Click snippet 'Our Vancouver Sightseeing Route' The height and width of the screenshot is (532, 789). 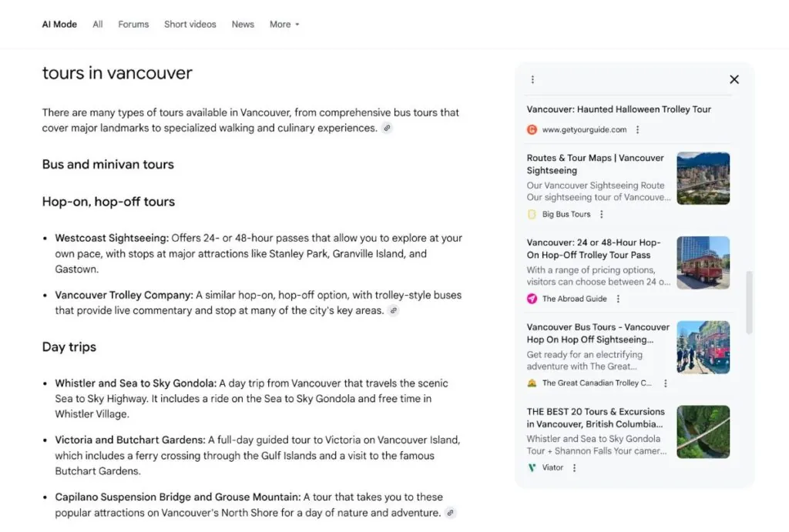(596, 186)
